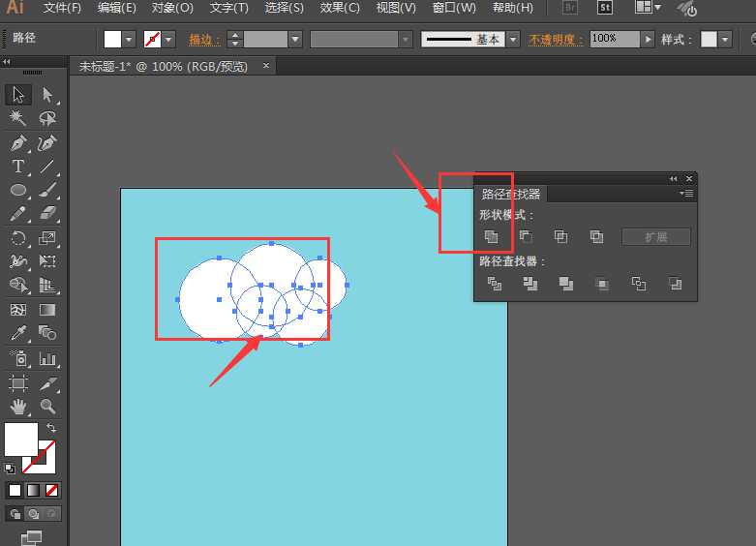This screenshot has height=546, width=756.
Task: Switch to the 路径查找器 panel tab
Action: pos(511,194)
